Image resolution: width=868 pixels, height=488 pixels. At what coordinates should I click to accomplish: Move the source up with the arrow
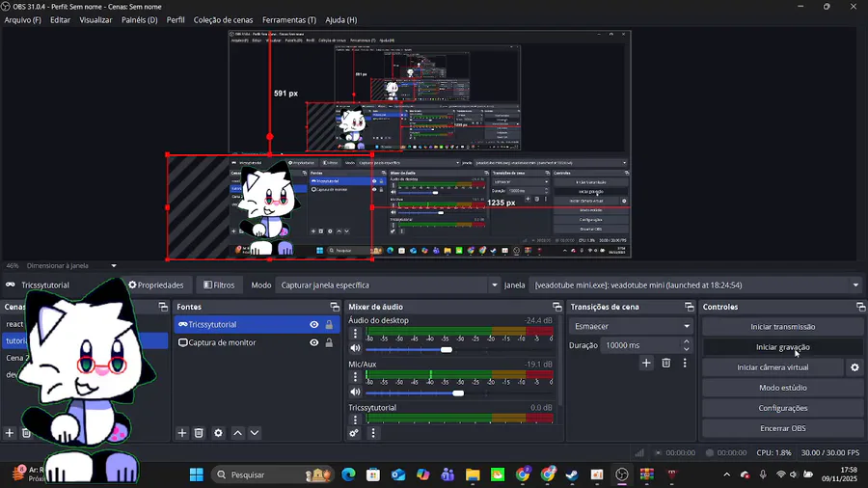coord(237,433)
